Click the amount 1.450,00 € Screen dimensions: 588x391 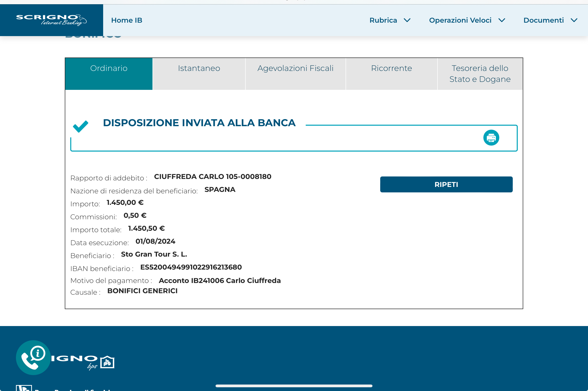click(125, 203)
